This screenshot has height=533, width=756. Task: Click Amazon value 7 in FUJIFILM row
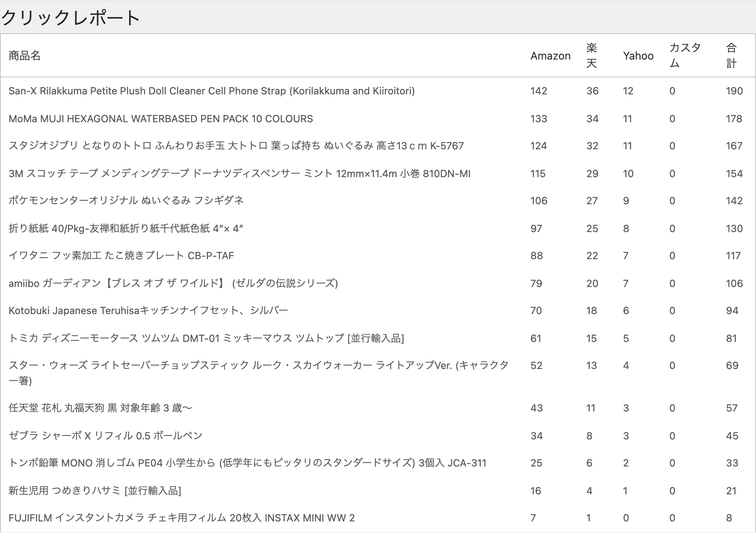pyautogui.click(x=533, y=518)
